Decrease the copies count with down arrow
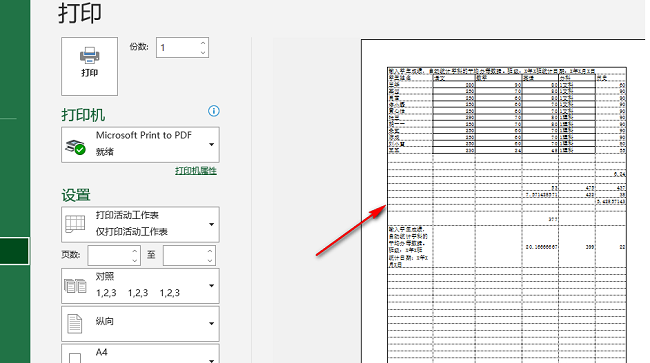 (203, 53)
